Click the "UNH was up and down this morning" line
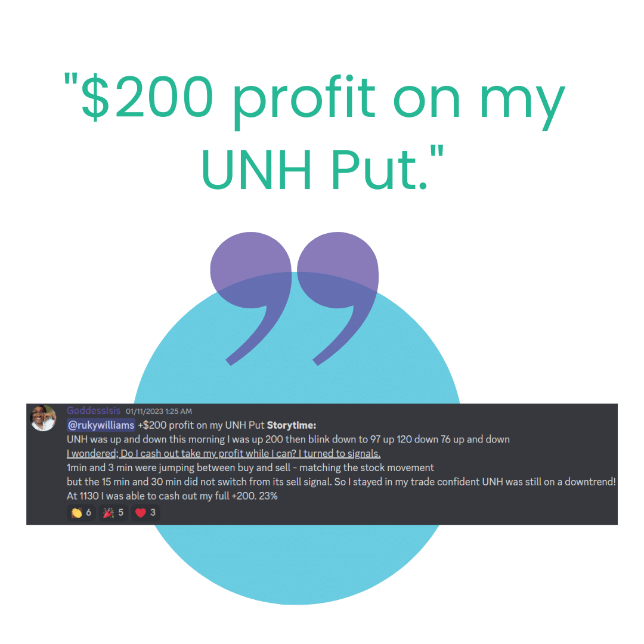Viewport: 644px width, 644px height. pyautogui.click(x=288, y=439)
